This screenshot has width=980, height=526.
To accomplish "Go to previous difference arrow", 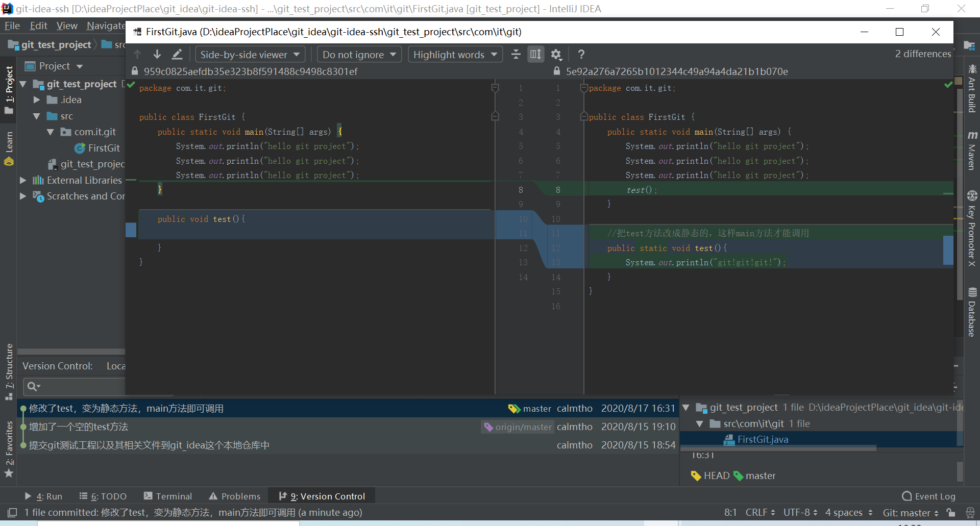I will click(x=137, y=54).
